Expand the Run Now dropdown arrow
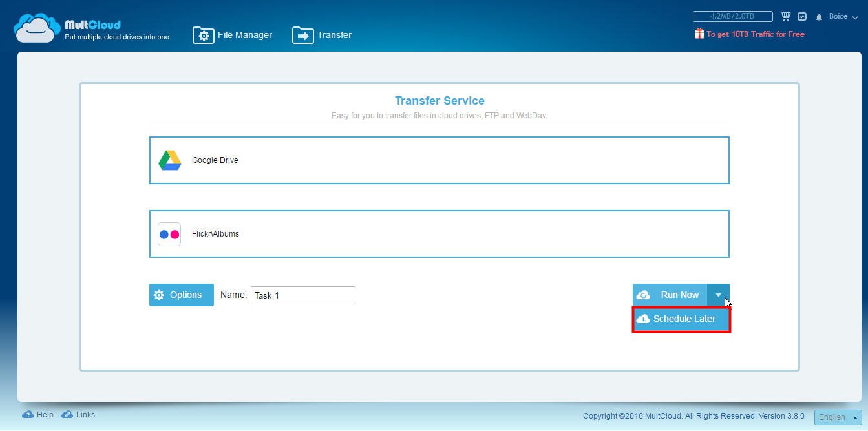The image size is (868, 431). (x=718, y=295)
